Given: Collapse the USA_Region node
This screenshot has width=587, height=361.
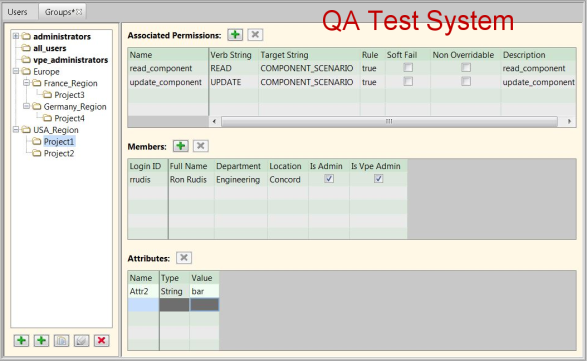Looking at the screenshot, I should point(16,130).
